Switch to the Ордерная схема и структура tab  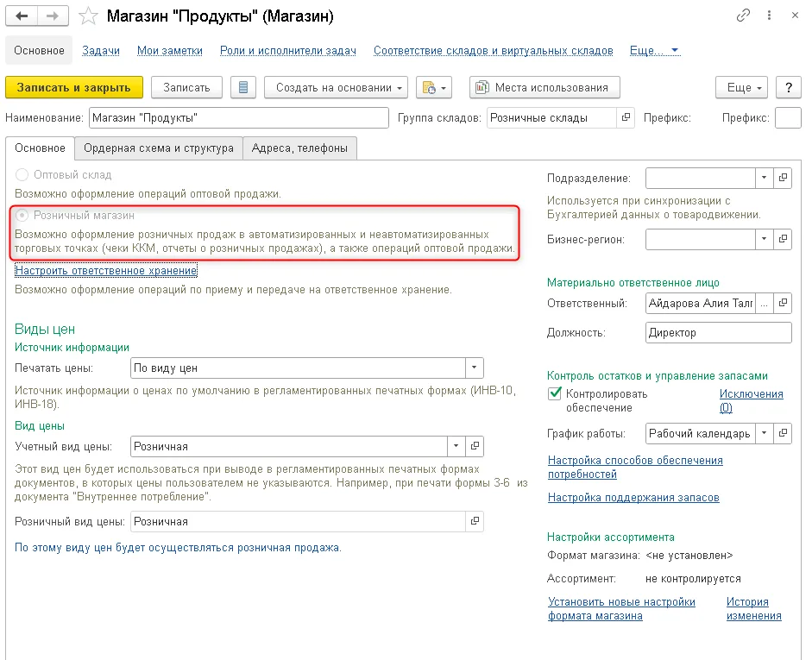[x=159, y=148]
